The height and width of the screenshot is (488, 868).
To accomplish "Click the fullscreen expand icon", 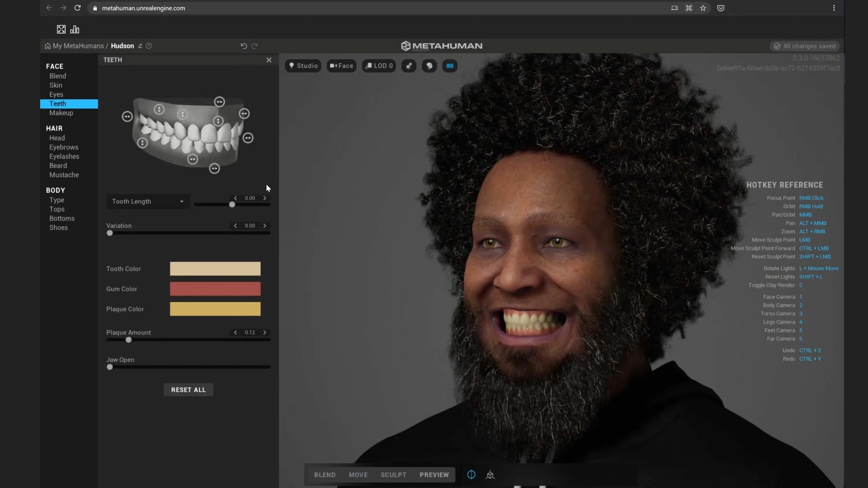I will click(61, 29).
